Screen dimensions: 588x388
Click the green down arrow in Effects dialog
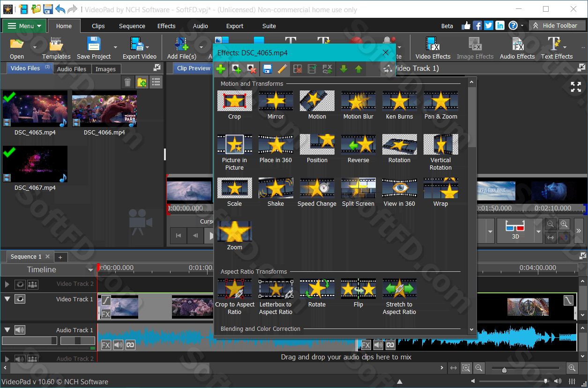tap(343, 69)
